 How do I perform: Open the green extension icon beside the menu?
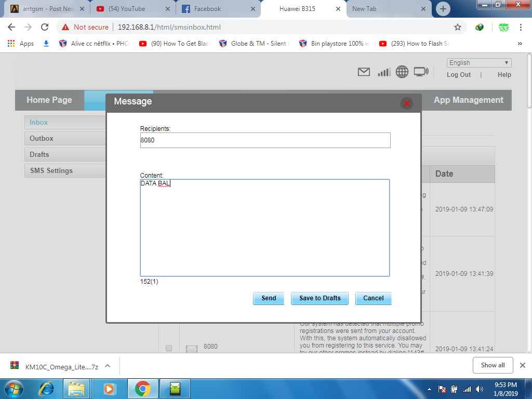coord(503,27)
